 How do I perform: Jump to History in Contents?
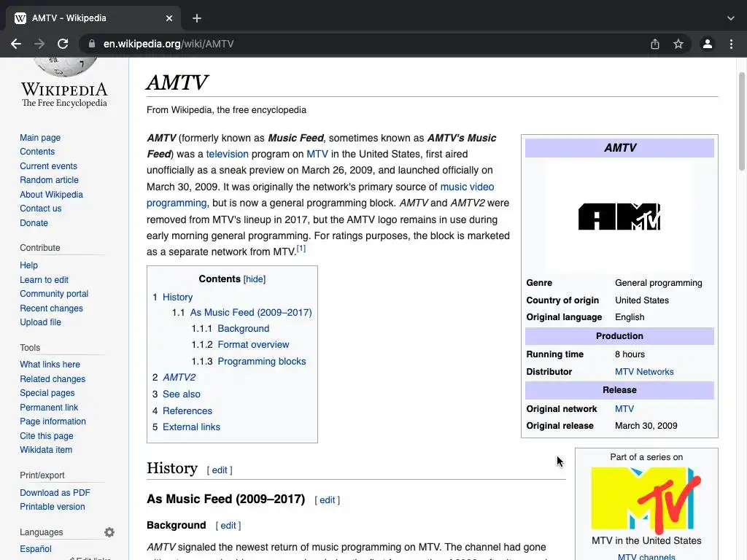click(x=178, y=297)
